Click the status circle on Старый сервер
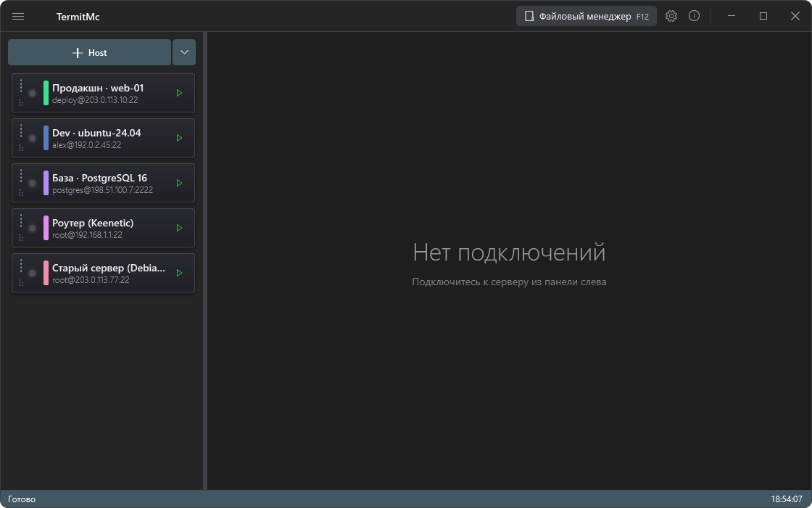Screen dimensions: 812x508 [x=32, y=273]
